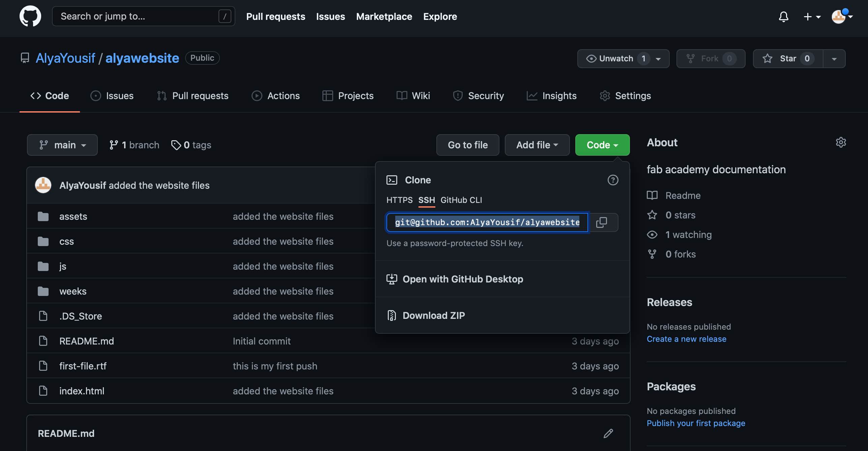Star the repository
This screenshot has height=451, width=868.
(x=788, y=59)
